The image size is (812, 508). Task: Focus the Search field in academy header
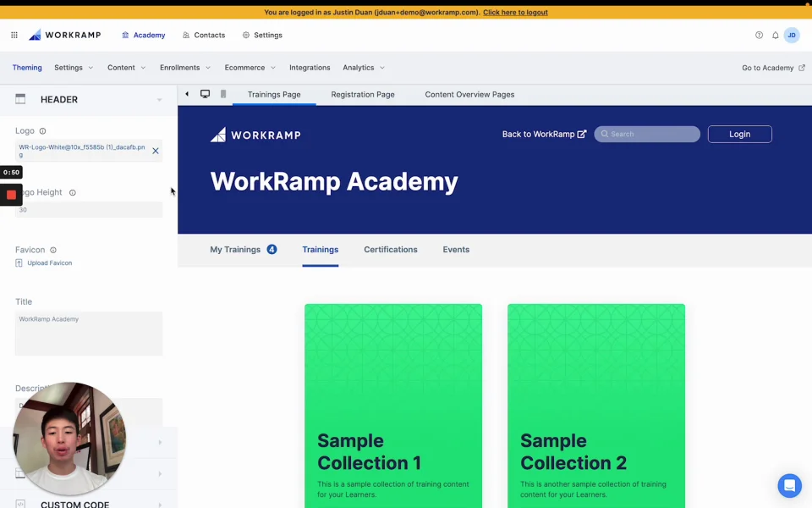tap(647, 135)
